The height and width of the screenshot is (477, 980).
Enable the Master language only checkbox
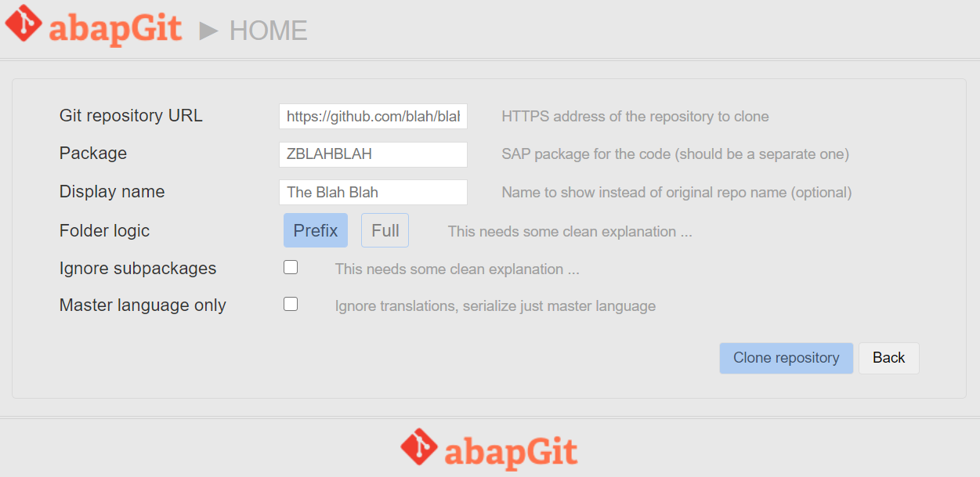coord(291,304)
